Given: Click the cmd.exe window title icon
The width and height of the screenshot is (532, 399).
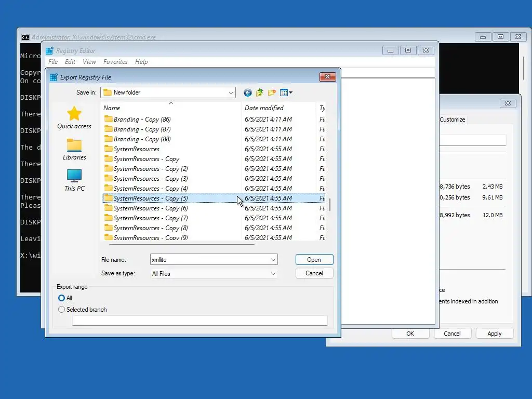Looking at the screenshot, I should pyautogui.click(x=25, y=37).
